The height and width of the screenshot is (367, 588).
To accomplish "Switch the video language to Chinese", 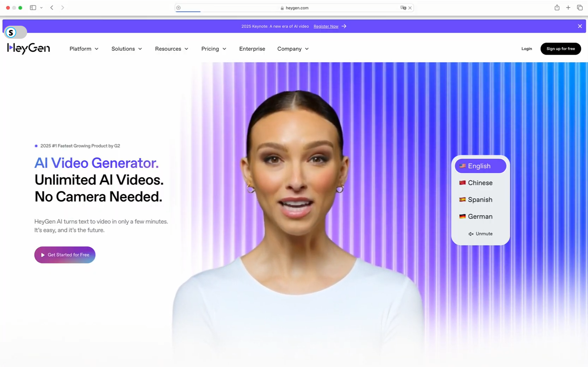I will (x=480, y=183).
